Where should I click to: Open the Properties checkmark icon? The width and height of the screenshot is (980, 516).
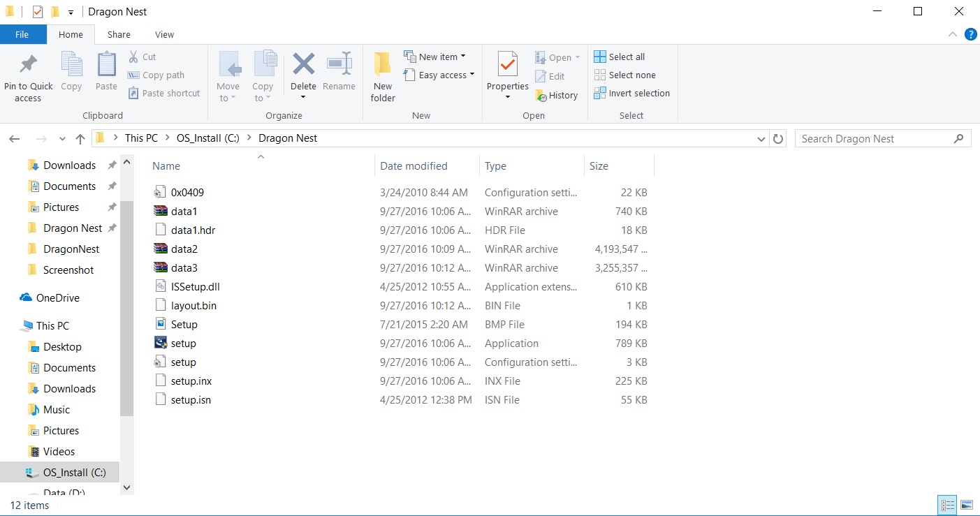(x=507, y=64)
